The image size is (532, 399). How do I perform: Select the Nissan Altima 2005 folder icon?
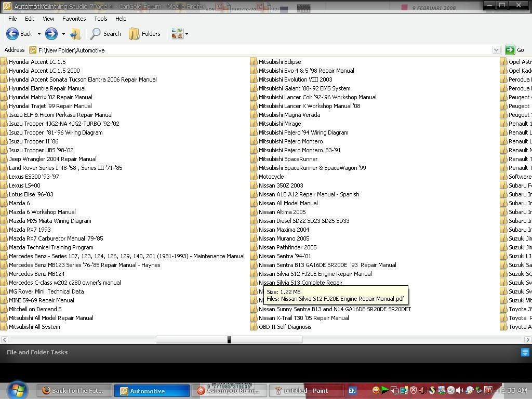point(254,212)
